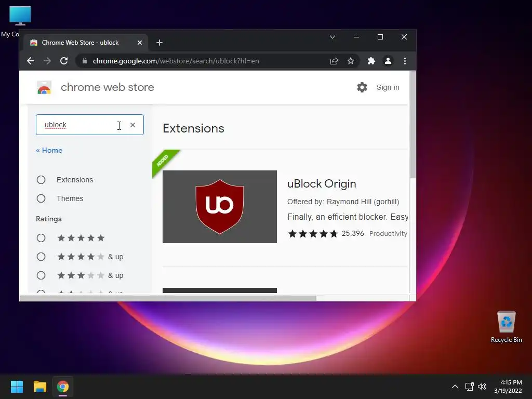
Task: Click the 25,396 ratings count
Action: coord(353,233)
